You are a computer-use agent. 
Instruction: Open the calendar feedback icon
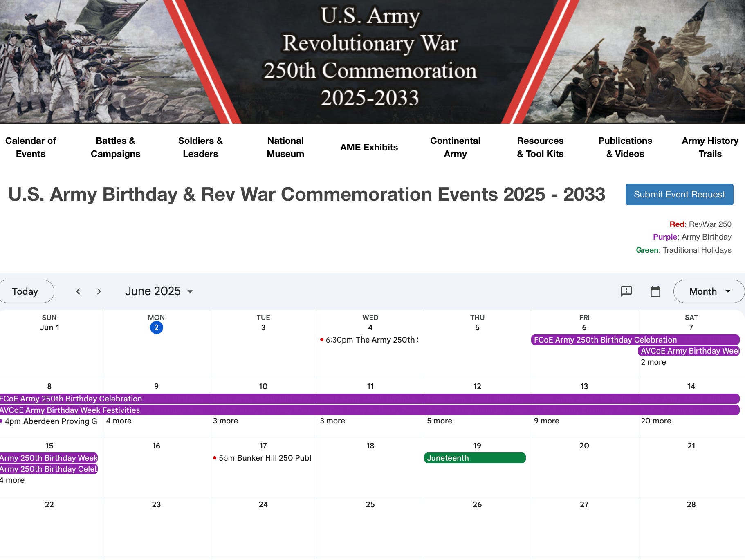click(626, 291)
